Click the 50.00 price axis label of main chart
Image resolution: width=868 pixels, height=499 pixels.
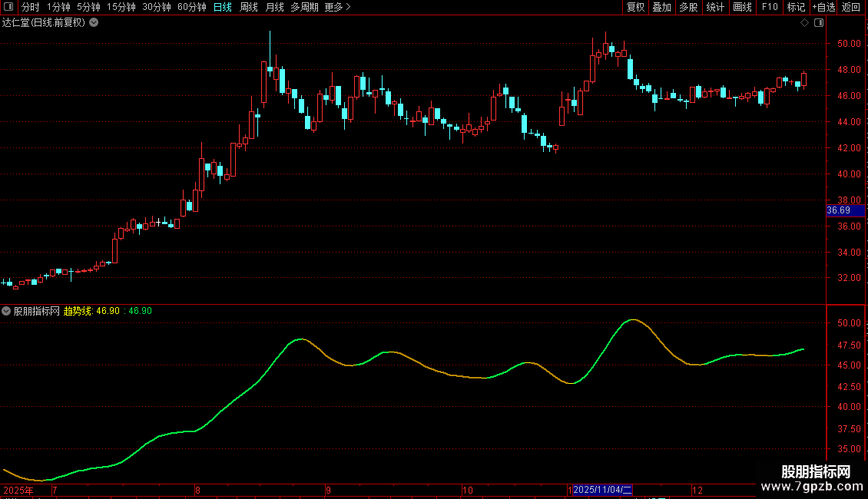tap(849, 43)
